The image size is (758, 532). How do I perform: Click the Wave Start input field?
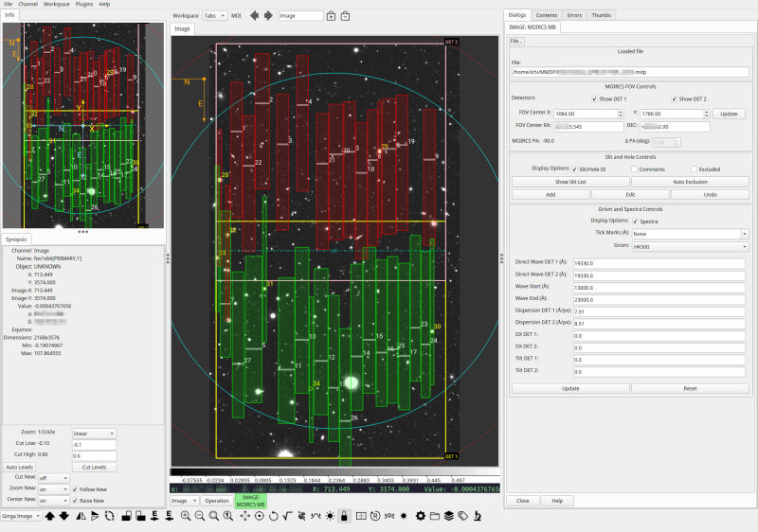(x=661, y=287)
